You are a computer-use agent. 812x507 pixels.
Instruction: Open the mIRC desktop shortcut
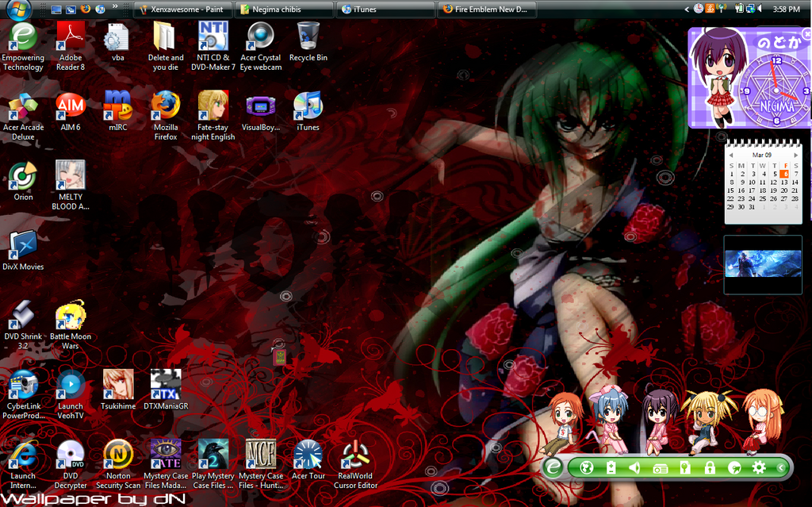(118, 106)
